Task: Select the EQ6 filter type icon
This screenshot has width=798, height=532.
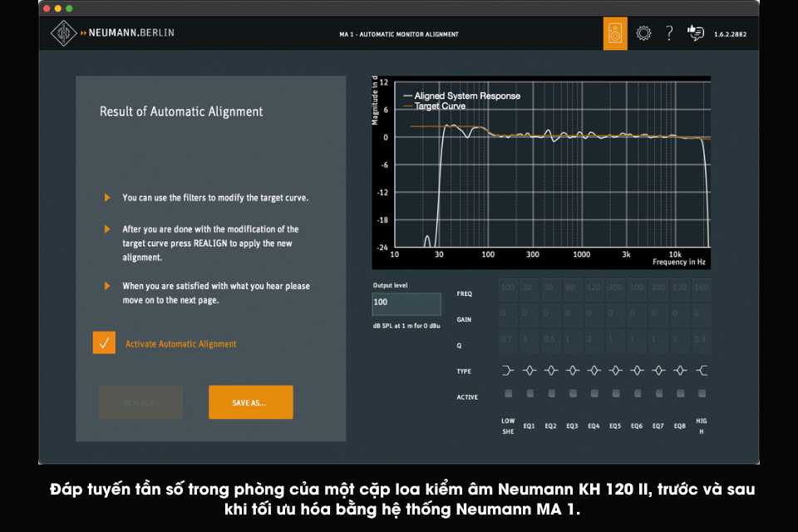Action: pos(638,371)
